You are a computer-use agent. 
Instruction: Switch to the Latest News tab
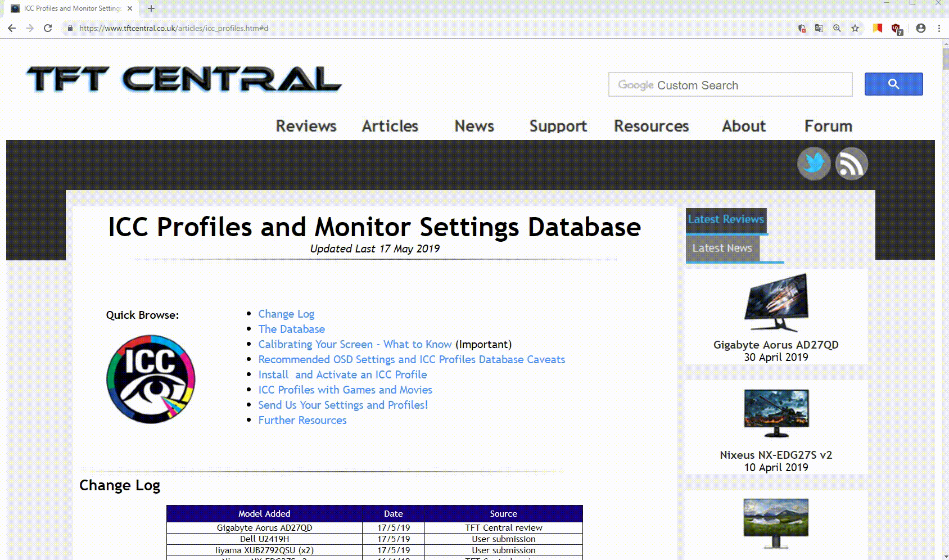coord(722,248)
